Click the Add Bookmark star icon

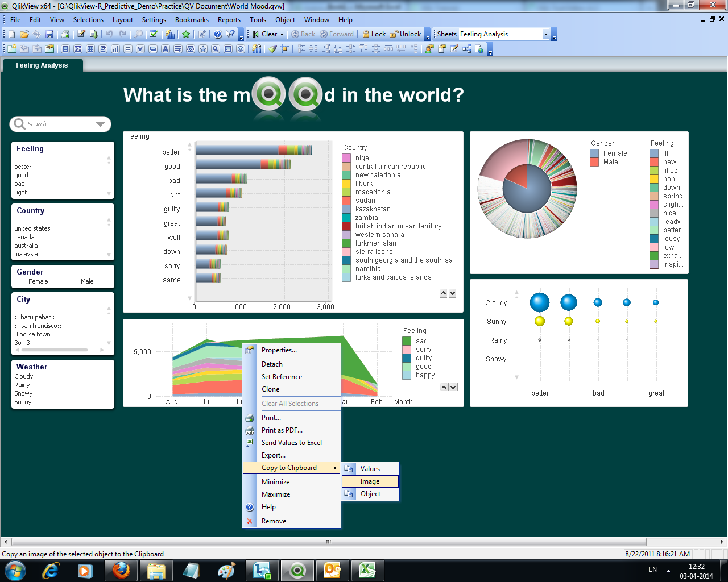pos(186,34)
